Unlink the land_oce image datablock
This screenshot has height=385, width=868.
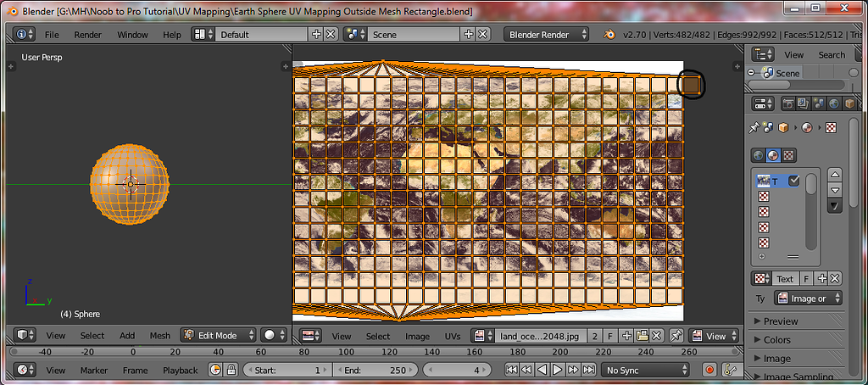[657, 336]
